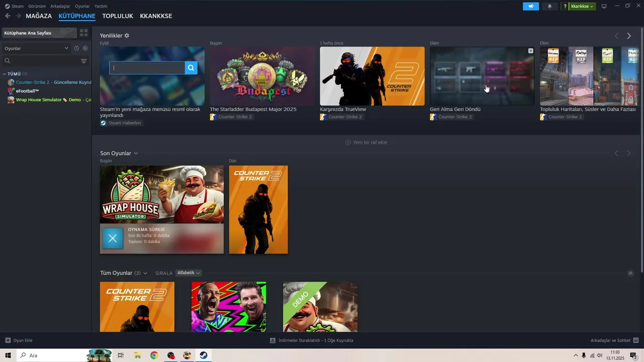Open File Explorer from the taskbar
This screenshot has width=644, height=362.
pos(137,355)
